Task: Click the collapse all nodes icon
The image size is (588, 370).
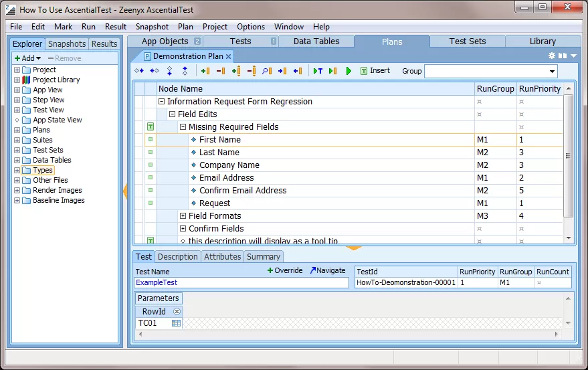Action: pos(252,70)
